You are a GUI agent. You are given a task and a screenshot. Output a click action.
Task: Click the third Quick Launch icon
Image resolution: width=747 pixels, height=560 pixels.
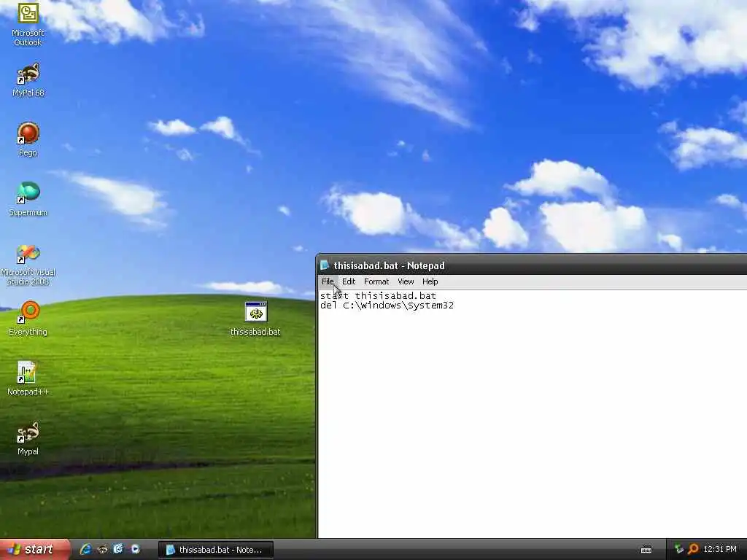[x=118, y=549]
